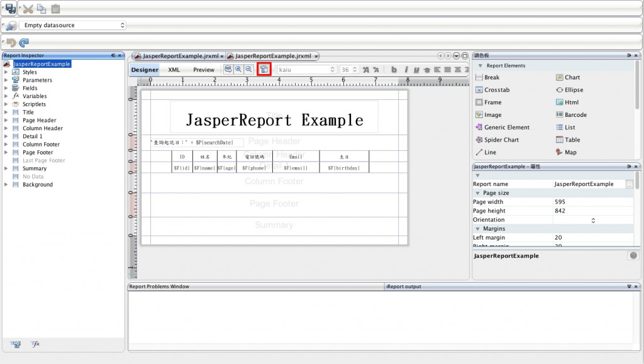Open the font size 36 dropdown
Image resolution: width=644 pixels, height=364 pixels.
coord(350,70)
